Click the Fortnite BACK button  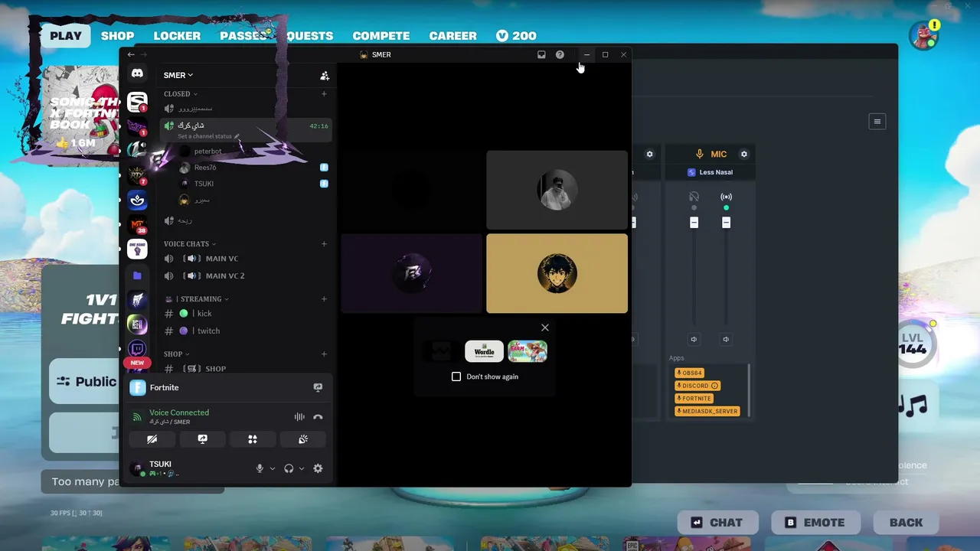click(x=906, y=523)
